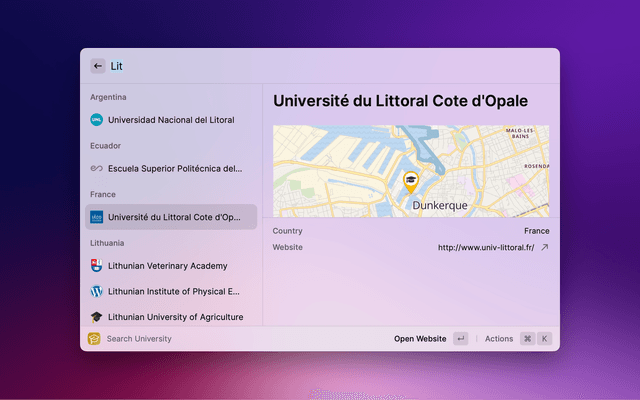The image size is (640, 400).
Task: Open the Actions menu
Action: pos(499,339)
